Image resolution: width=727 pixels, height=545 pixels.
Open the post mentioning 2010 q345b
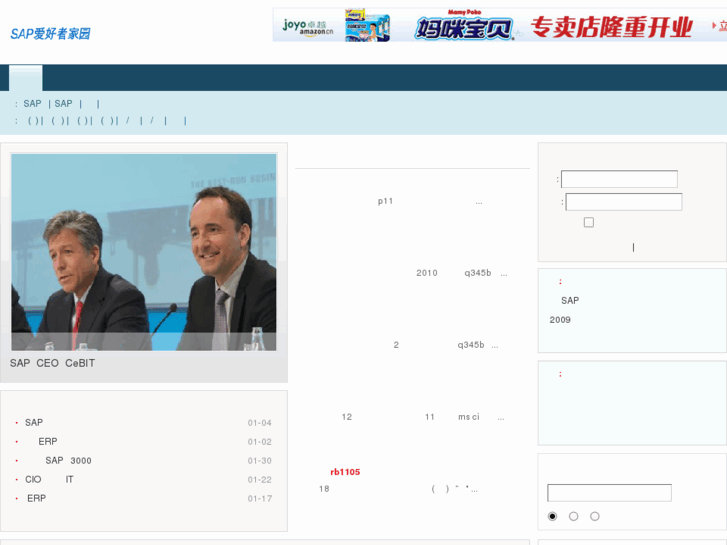(x=461, y=273)
